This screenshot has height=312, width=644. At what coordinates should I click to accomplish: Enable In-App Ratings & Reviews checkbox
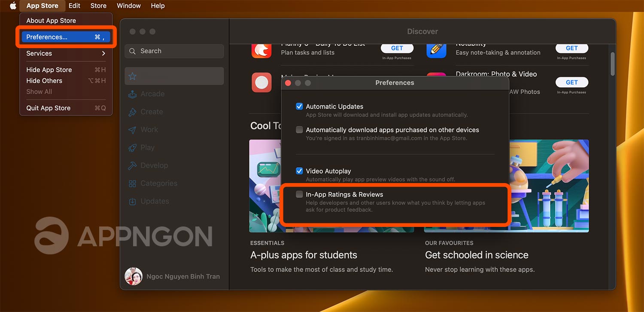pos(299,194)
